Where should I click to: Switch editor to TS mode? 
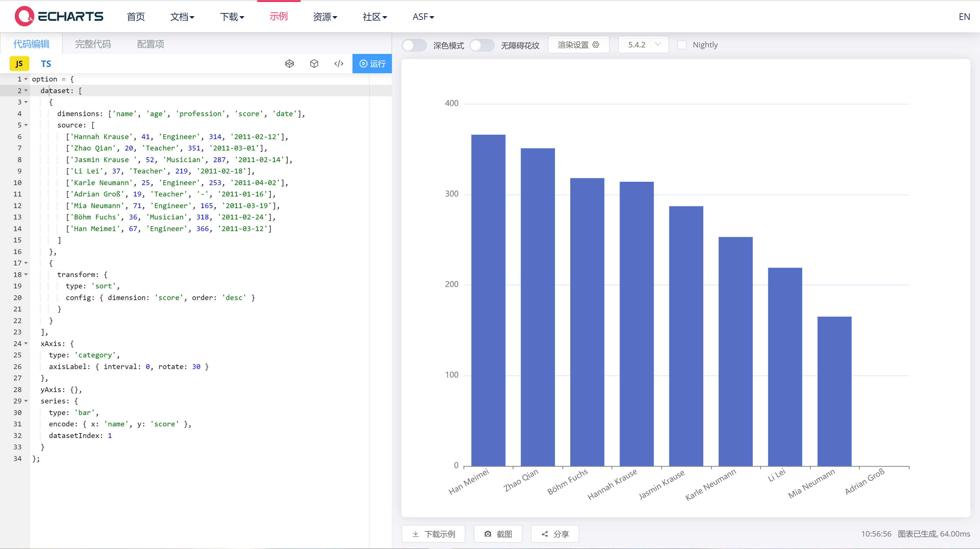46,64
